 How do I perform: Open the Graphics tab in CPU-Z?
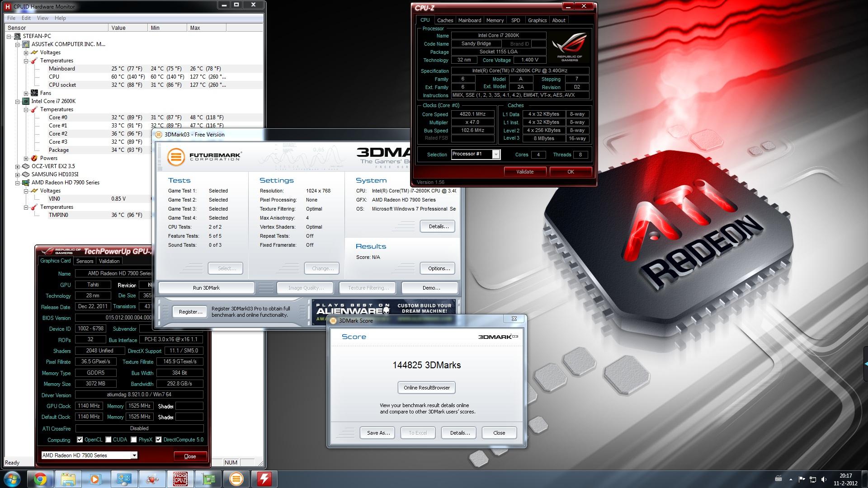(537, 20)
